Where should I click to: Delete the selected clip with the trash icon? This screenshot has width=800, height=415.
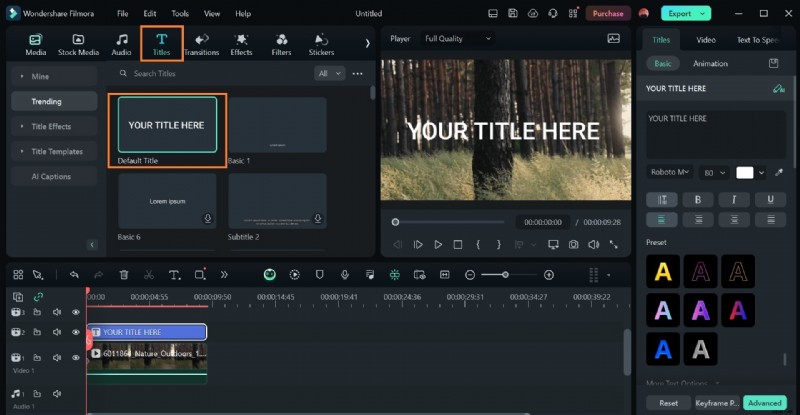124,275
